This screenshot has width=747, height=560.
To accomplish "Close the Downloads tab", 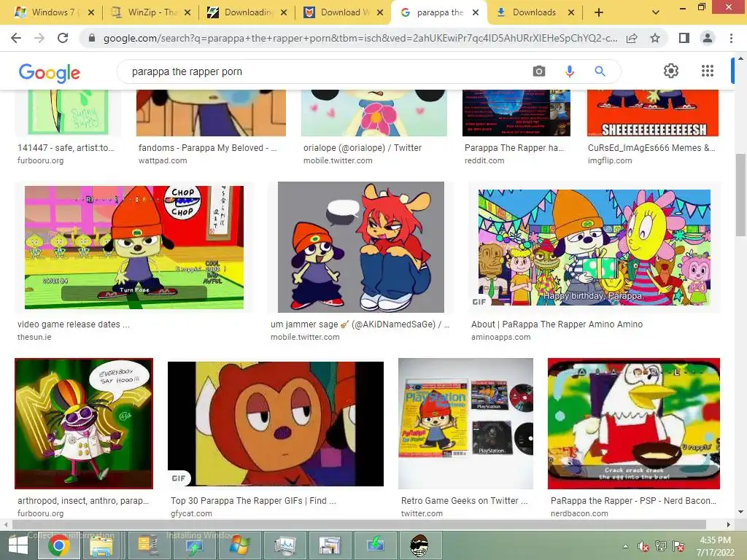I will [x=570, y=12].
